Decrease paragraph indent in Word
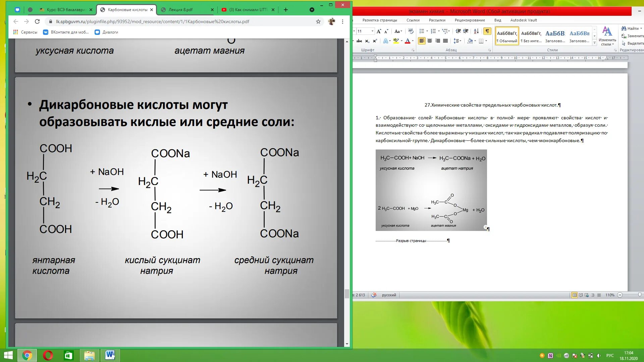644x362 pixels. (458, 31)
